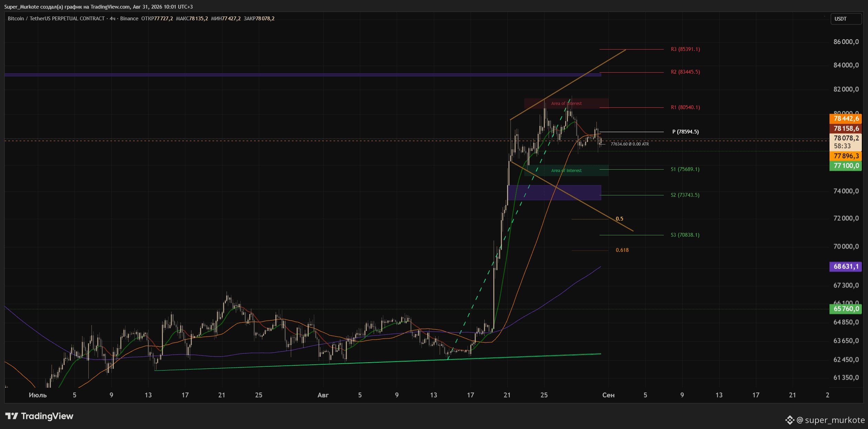This screenshot has width=868, height=429.
Task: Click the dark red 78 158,6 price tag
Action: (846, 129)
